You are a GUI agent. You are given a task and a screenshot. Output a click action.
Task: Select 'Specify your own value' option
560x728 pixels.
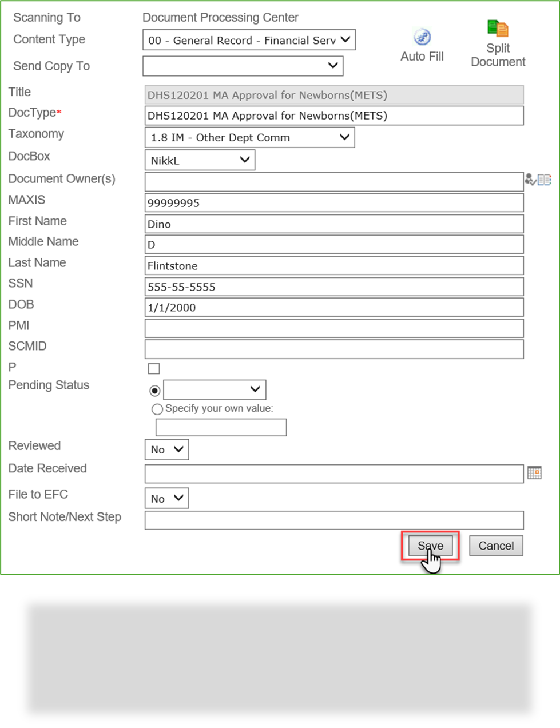(157, 409)
